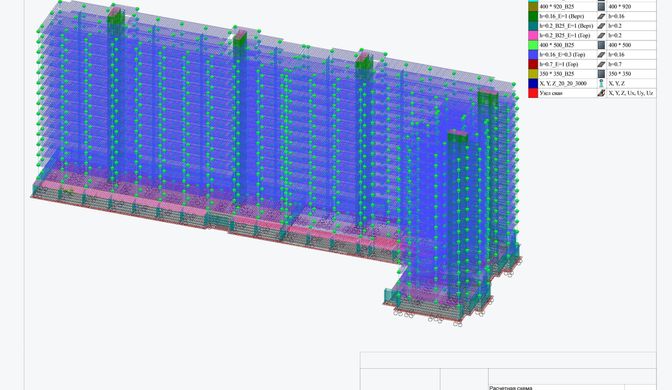Screen dimensions: 672x390
Task: Click the h=0.7 plate thickness icon
Action: 601,64
